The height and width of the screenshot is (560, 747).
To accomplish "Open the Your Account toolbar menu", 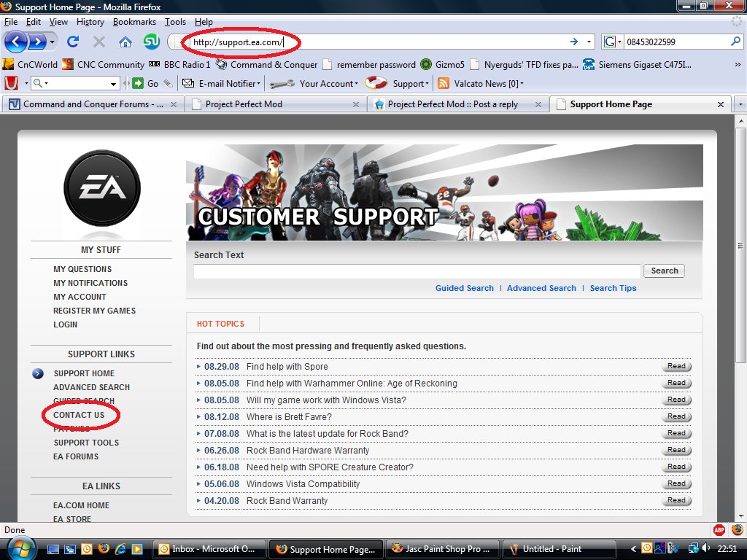I will pos(314,84).
